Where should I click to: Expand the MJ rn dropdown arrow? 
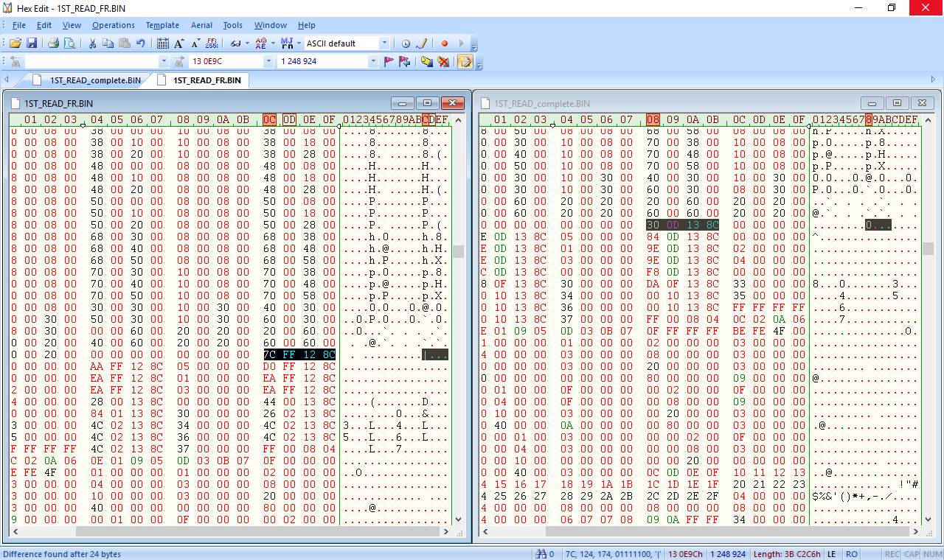point(298,43)
